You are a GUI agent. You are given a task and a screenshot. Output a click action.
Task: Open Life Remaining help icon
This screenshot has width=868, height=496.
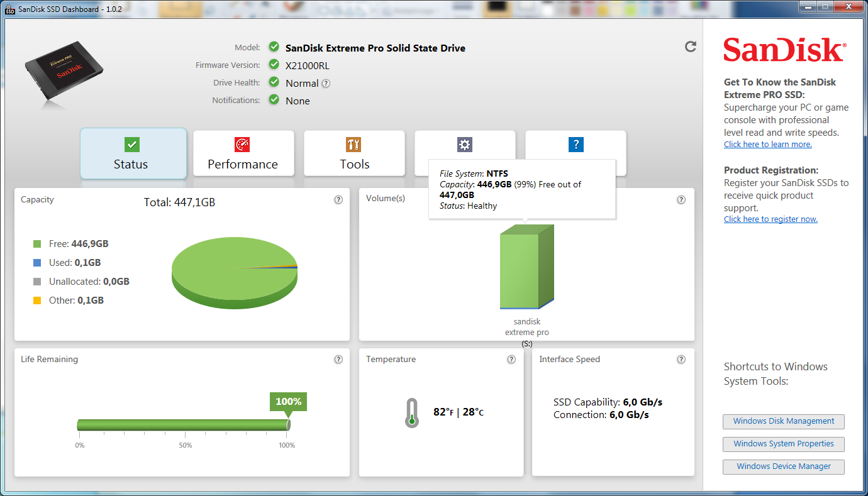(x=338, y=359)
